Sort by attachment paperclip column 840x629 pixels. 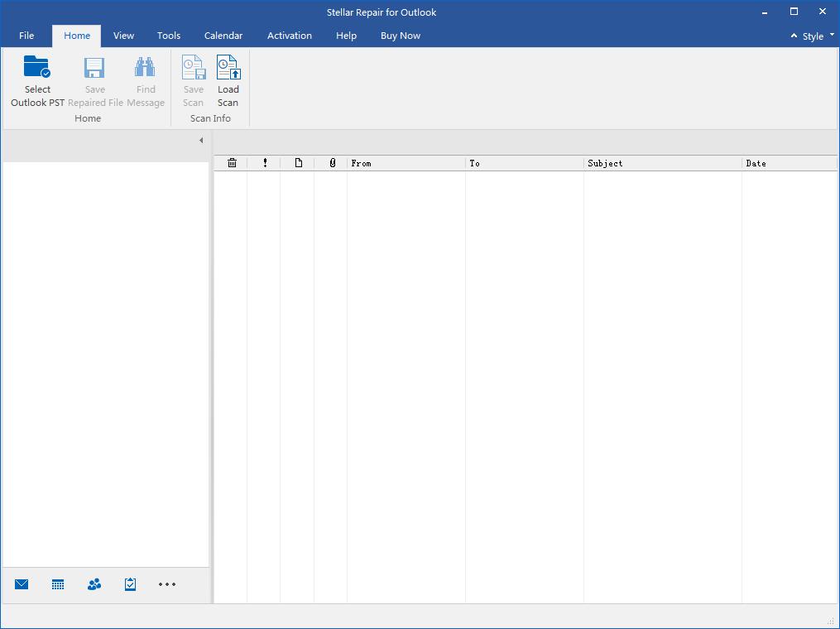[332, 163]
